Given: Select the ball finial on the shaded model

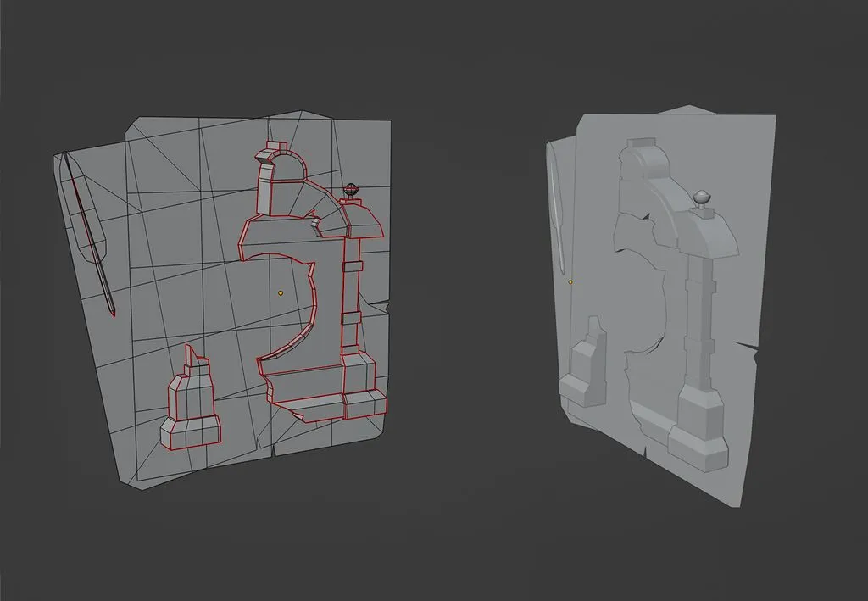Looking at the screenshot, I should (x=701, y=197).
